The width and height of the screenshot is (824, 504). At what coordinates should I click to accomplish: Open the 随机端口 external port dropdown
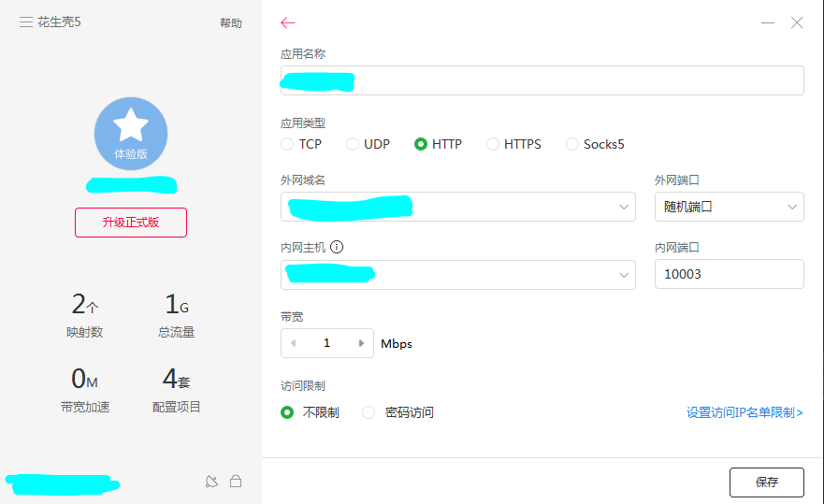pos(730,207)
